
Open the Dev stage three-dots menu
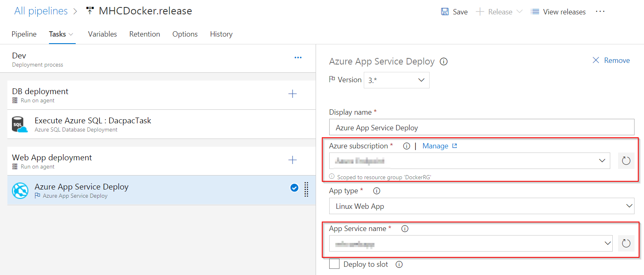tap(298, 58)
